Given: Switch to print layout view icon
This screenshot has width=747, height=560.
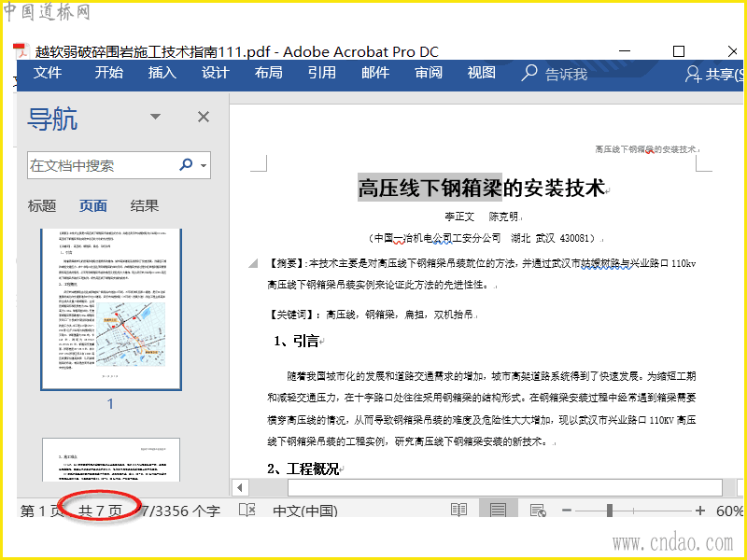Looking at the screenshot, I should [x=498, y=511].
